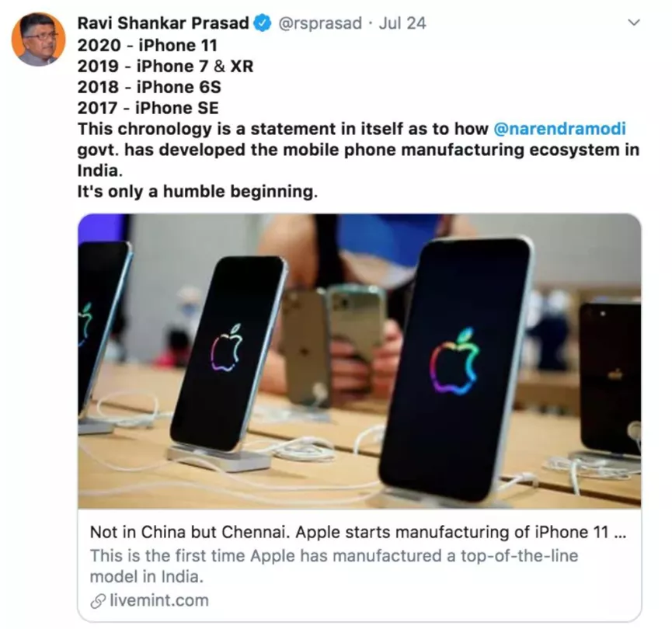The height and width of the screenshot is (629, 672).
Task: Click the blue verified badge icon
Action: coord(262,23)
